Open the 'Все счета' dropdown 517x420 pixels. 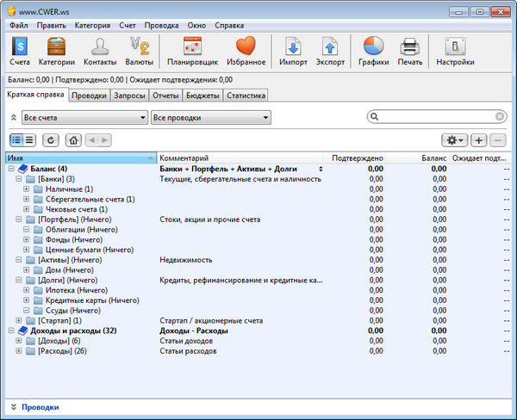click(x=84, y=117)
